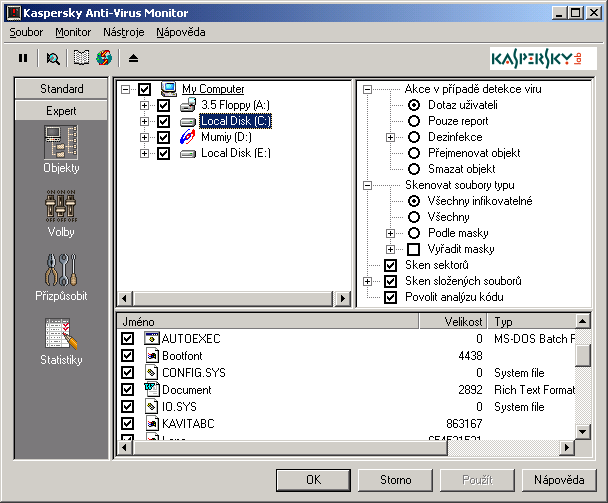Collapse the My Computer tree node
608x503 pixels.
(125, 90)
